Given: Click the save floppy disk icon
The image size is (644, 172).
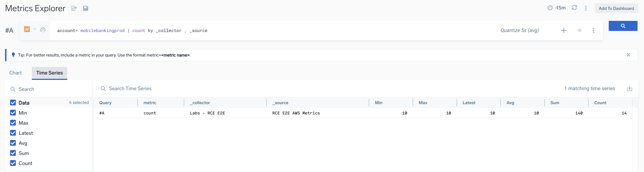Looking at the screenshot, I should point(85,8).
